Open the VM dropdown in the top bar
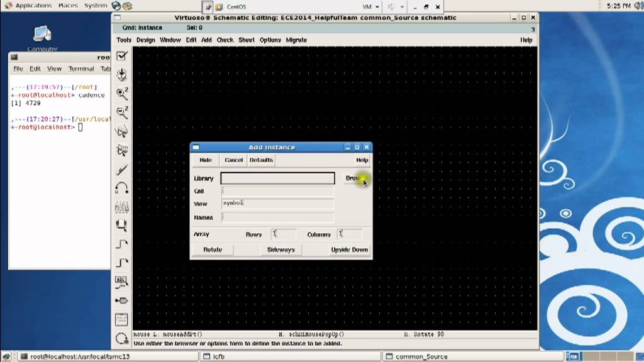This screenshot has width=644, height=362. pyautogui.click(x=370, y=6)
